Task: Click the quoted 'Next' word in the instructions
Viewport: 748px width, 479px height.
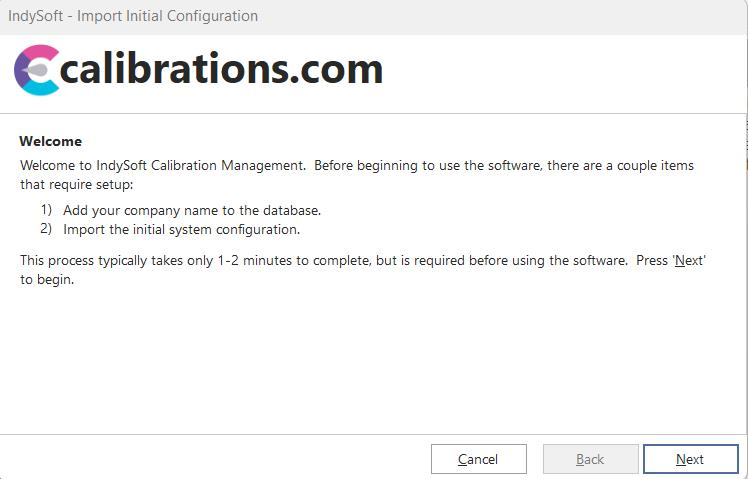Action: [x=690, y=260]
